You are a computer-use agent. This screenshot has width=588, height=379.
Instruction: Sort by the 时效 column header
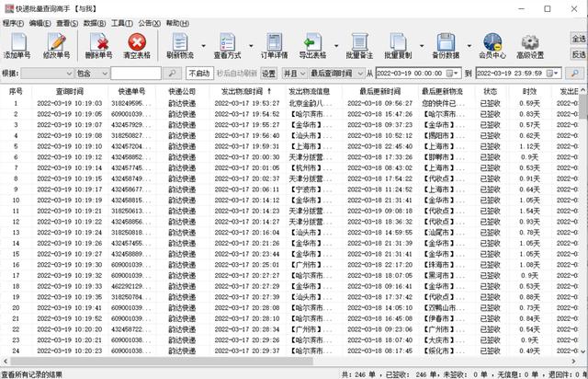point(529,91)
